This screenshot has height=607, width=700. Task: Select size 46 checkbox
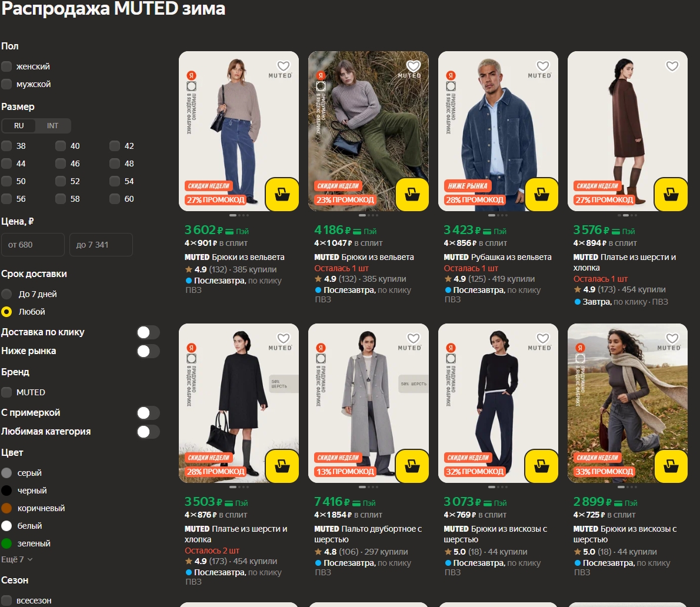coord(61,164)
